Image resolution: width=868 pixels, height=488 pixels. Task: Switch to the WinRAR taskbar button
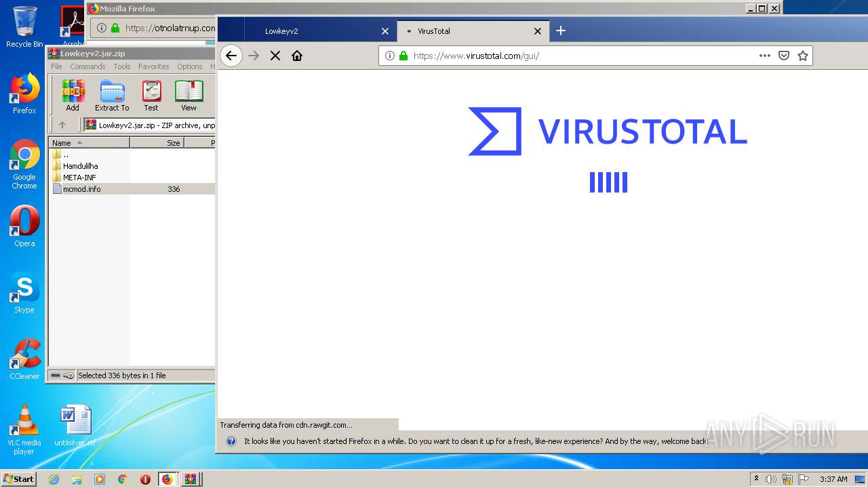(191, 479)
